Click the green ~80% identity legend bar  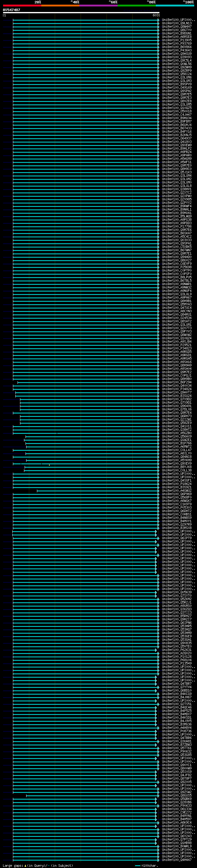coord(137,6)
